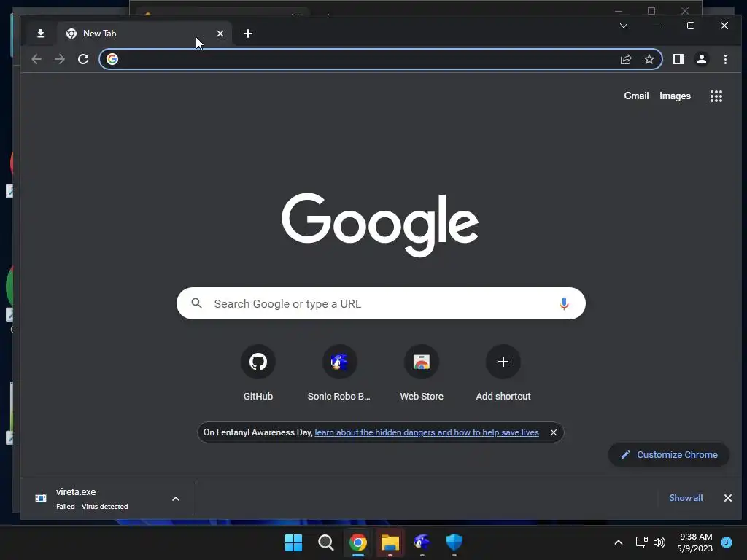Open the Google apps grid

tap(716, 96)
